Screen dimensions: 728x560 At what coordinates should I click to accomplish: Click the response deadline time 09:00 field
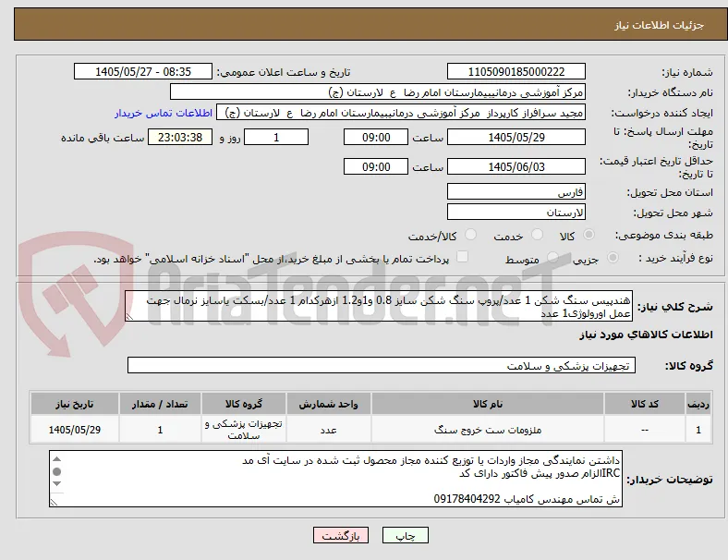[376, 138]
